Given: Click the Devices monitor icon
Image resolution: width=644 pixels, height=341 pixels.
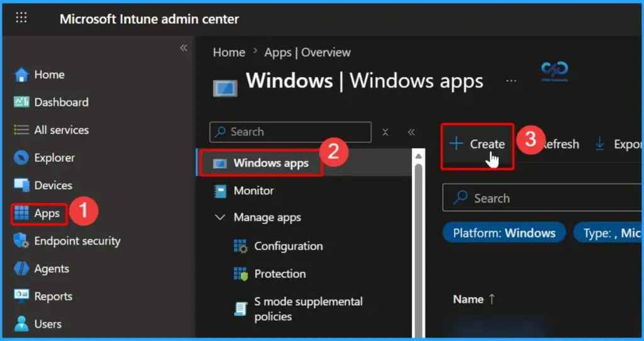Looking at the screenshot, I should click(x=21, y=186).
